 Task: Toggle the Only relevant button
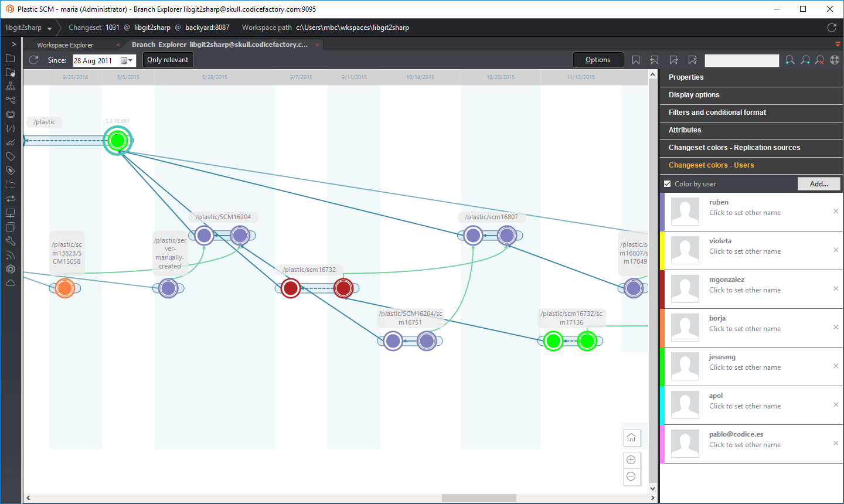point(168,60)
